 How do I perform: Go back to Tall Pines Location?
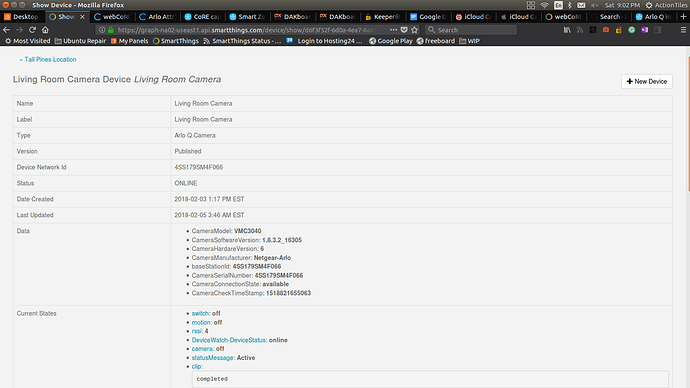coord(48,59)
